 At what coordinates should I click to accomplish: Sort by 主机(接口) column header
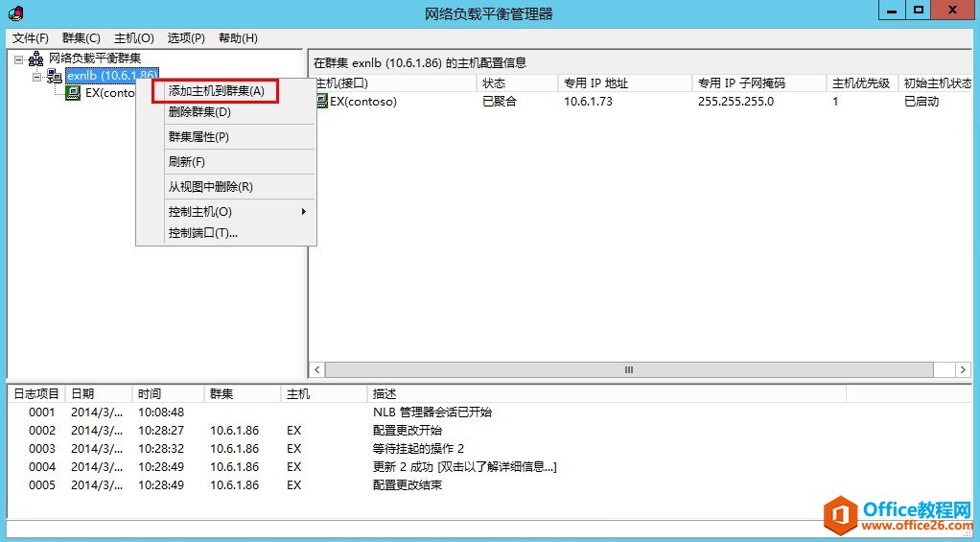pos(394,83)
